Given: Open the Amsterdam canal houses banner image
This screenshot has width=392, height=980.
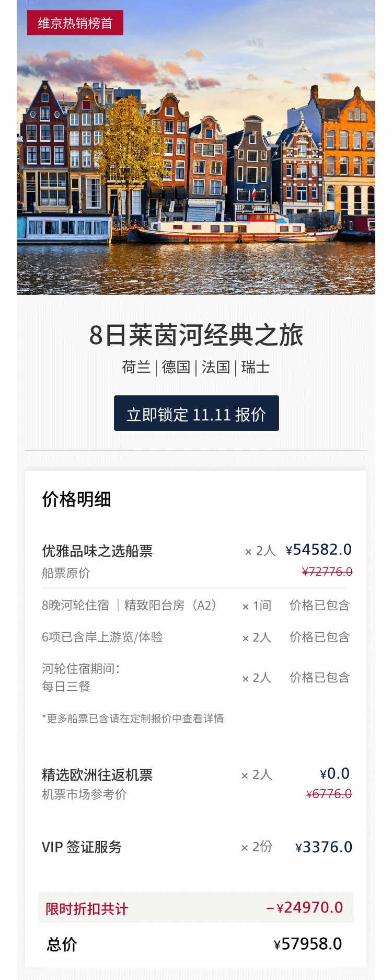Looking at the screenshot, I should coord(196,147).
